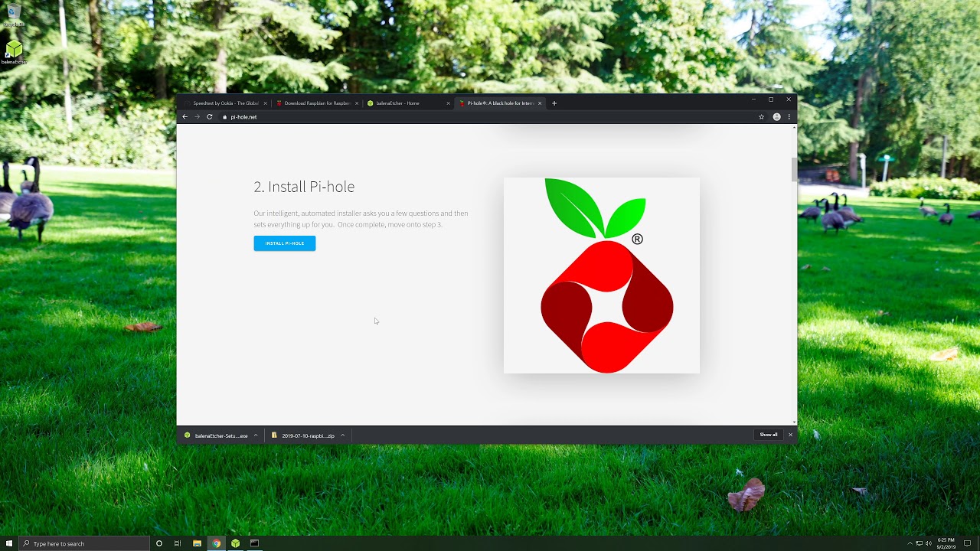Reload the pi-hole.net page
The height and width of the screenshot is (551, 980).
(x=209, y=117)
